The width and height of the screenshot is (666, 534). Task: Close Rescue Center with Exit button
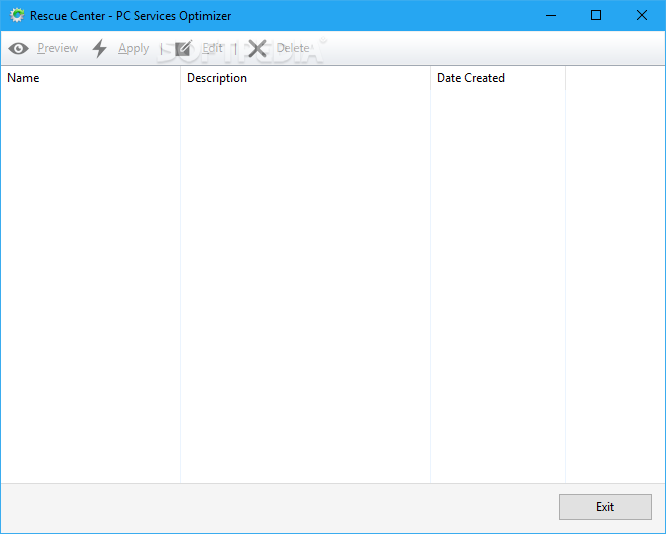[605, 506]
